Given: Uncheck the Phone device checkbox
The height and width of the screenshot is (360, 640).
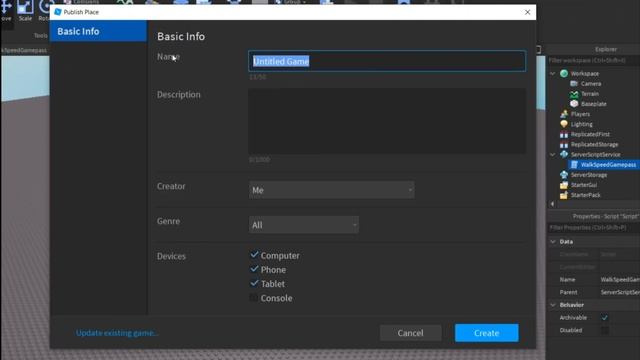Looking at the screenshot, I should click(x=254, y=269).
